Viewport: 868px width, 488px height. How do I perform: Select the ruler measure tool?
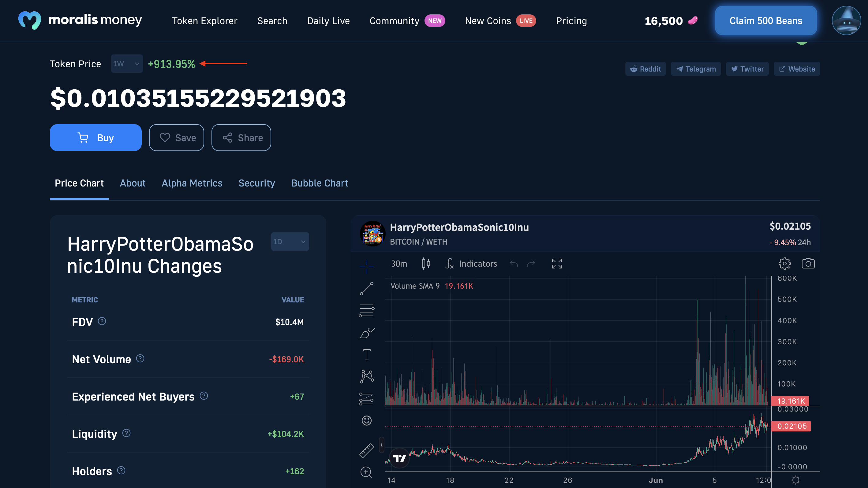(367, 450)
